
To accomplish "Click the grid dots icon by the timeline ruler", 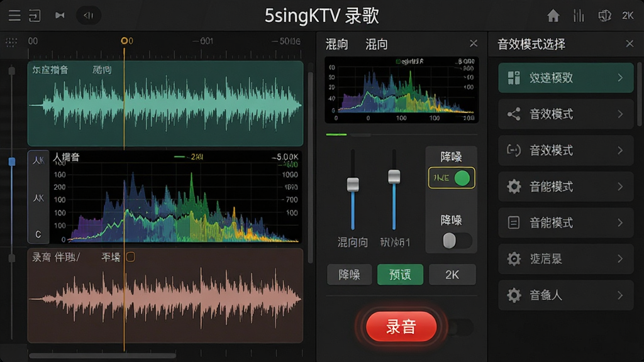I will (11, 42).
